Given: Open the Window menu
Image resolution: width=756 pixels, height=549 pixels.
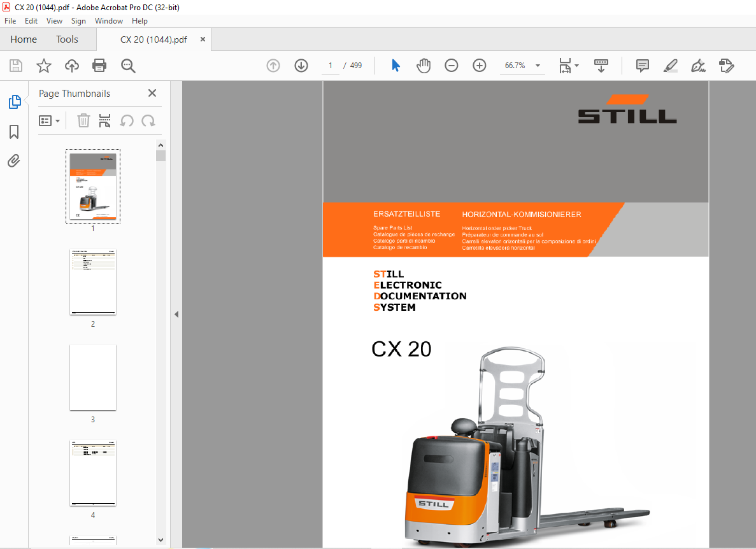Looking at the screenshot, I should pos(108,21).
